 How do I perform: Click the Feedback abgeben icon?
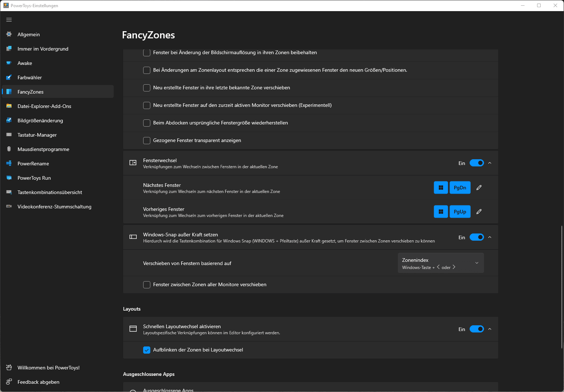click(x=9, y=382)
